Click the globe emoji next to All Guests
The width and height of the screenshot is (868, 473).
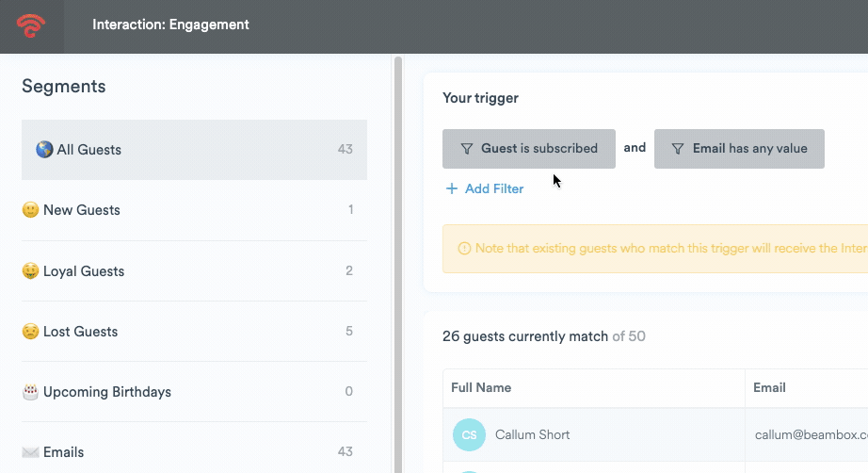(43, 150)
